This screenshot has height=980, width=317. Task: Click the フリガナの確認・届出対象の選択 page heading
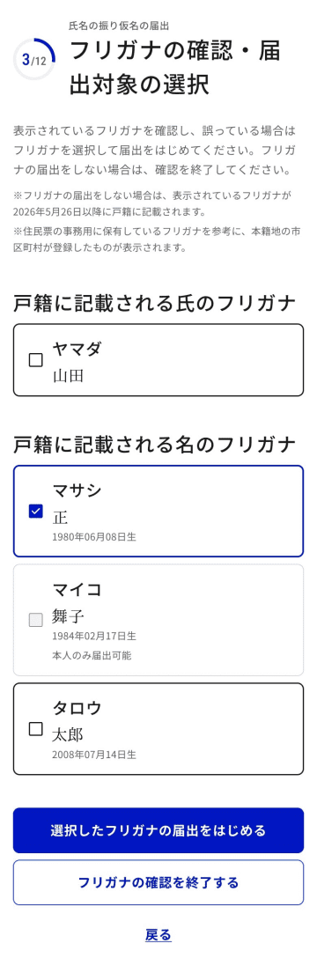(x=175, y=68)
